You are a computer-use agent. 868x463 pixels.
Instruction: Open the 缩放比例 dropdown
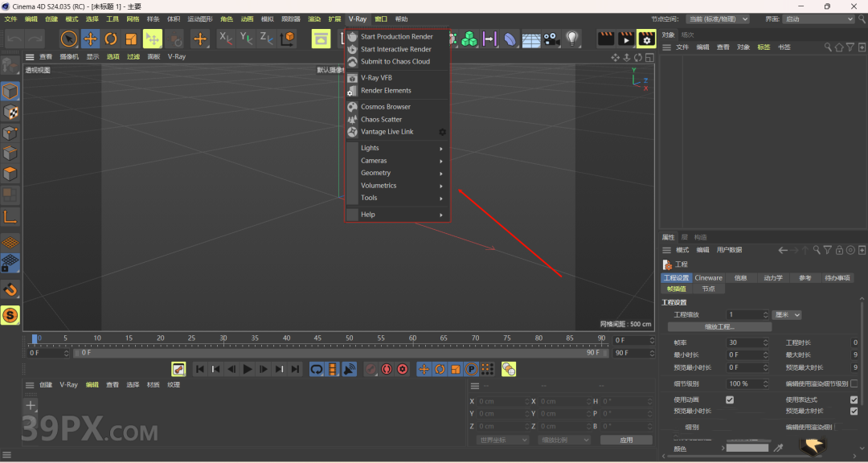[564, 440]
